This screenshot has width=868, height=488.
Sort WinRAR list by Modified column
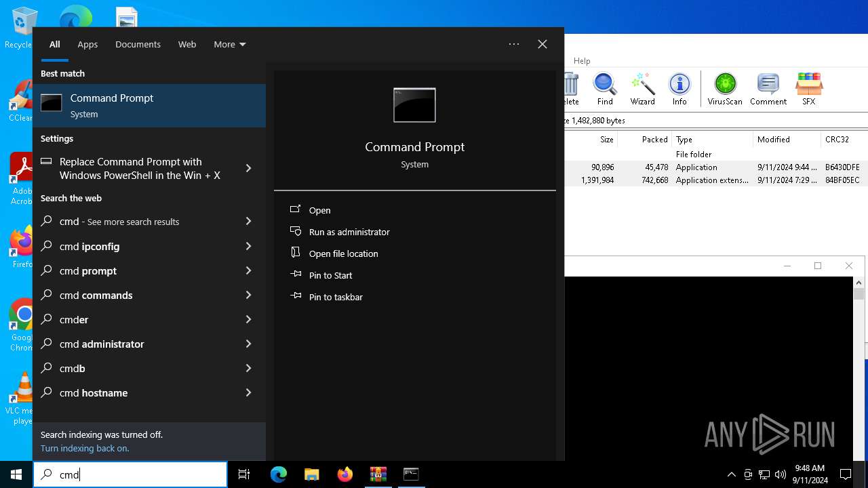[787, 140]
